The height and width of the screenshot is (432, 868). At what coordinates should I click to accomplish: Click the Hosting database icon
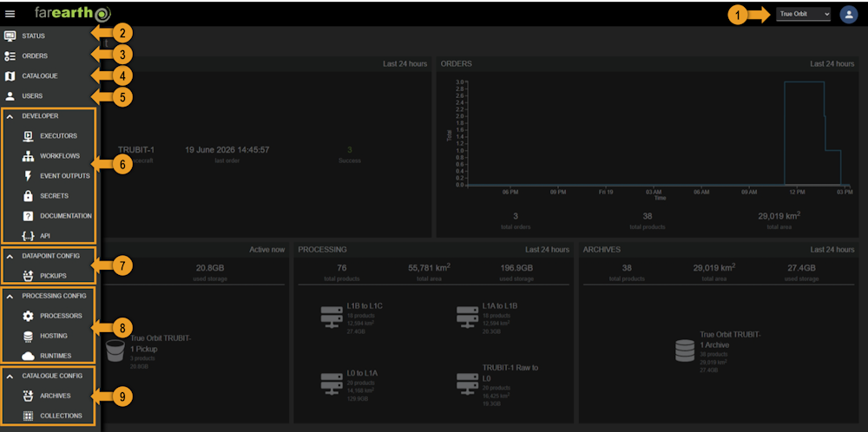[28, 336]
